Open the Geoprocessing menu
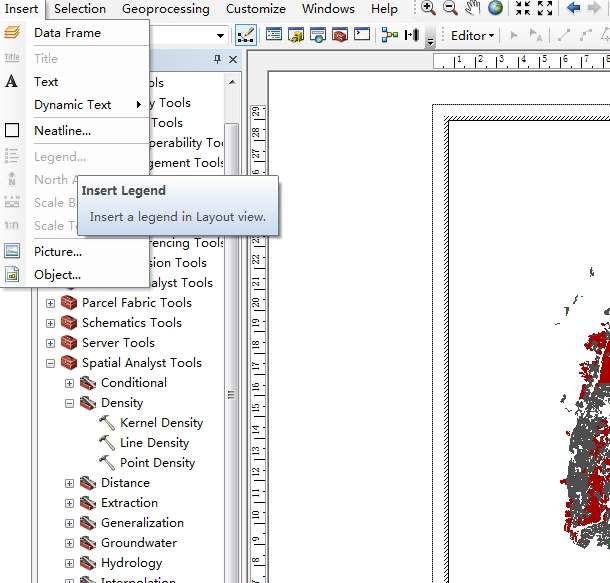Image resolution: width=610 pixels, height=583 pixels. 166,9
